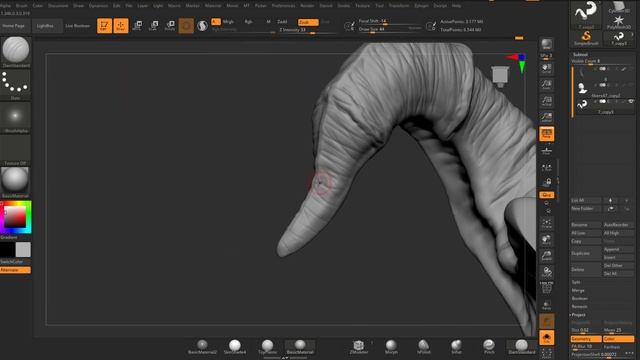Collapse the Project section
The image size is (640, 360).
coord(579,315)
